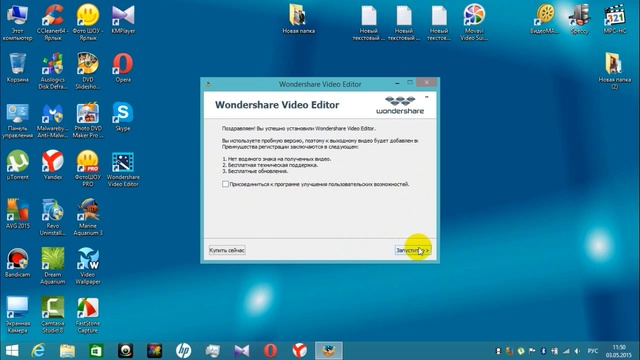The height and width of the screenshot is (360, 640).
Task: Select the FastStone Capture desktop icon
Action: click(88, 315)
